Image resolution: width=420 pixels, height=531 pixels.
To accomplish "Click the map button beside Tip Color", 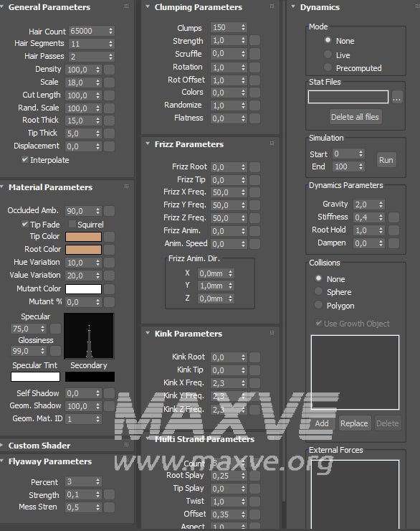I will click(x=109, y=237).
